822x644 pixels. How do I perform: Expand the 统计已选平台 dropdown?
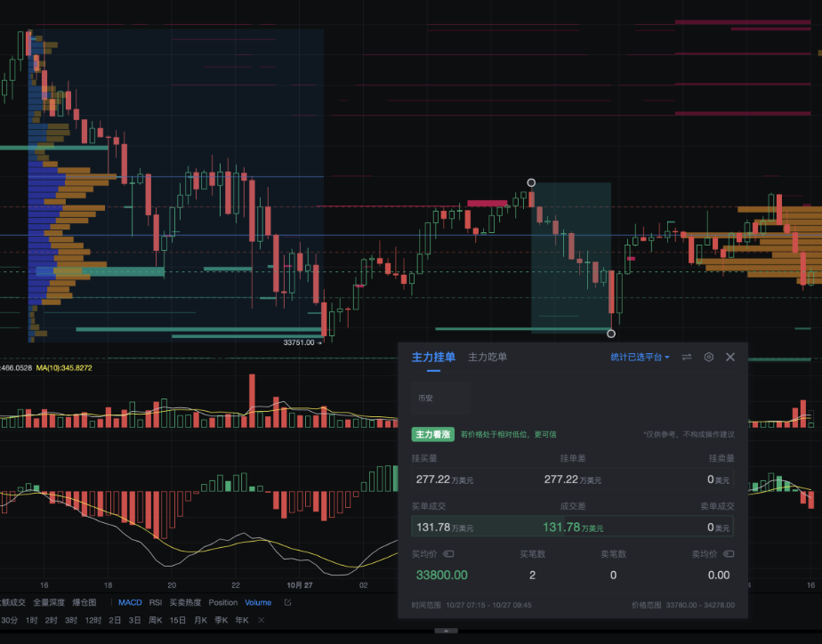640,357
